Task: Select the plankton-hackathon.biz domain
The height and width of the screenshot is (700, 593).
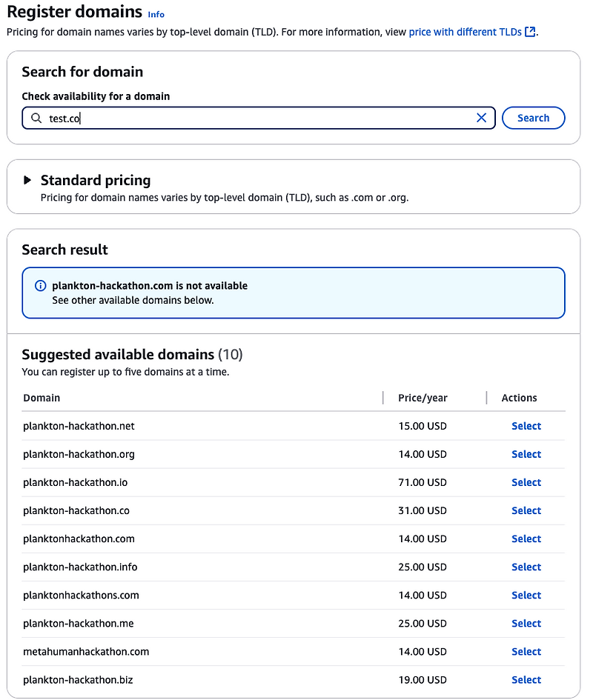Action: pyautogui.click(x=526, y=679)
